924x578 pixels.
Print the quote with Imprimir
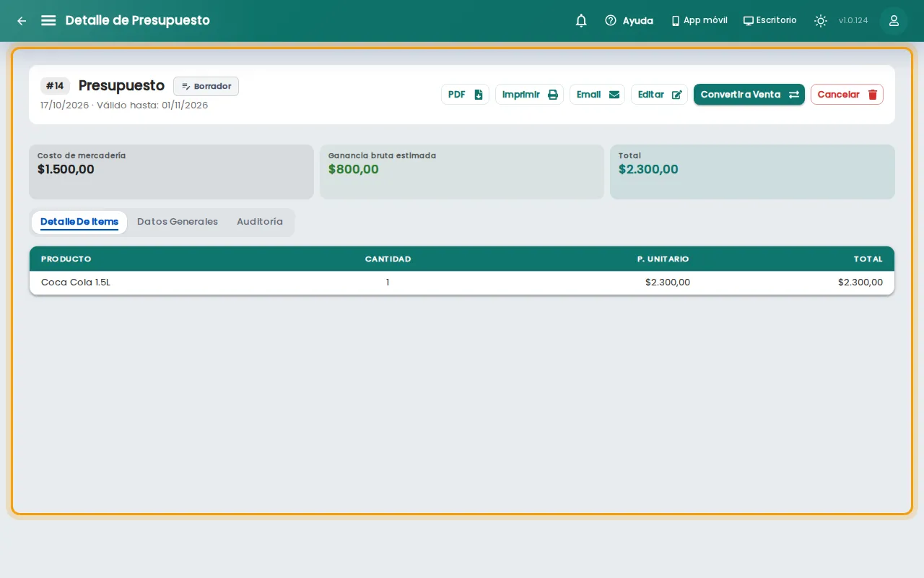529,95
